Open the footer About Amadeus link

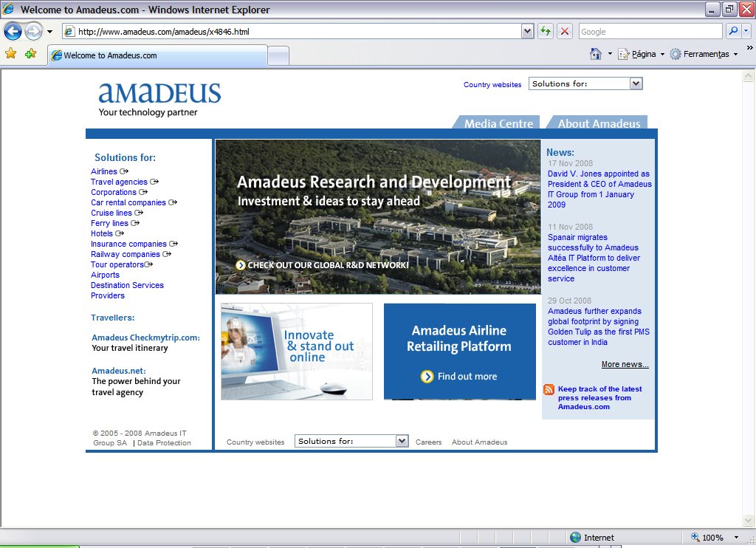coord(479,442)
